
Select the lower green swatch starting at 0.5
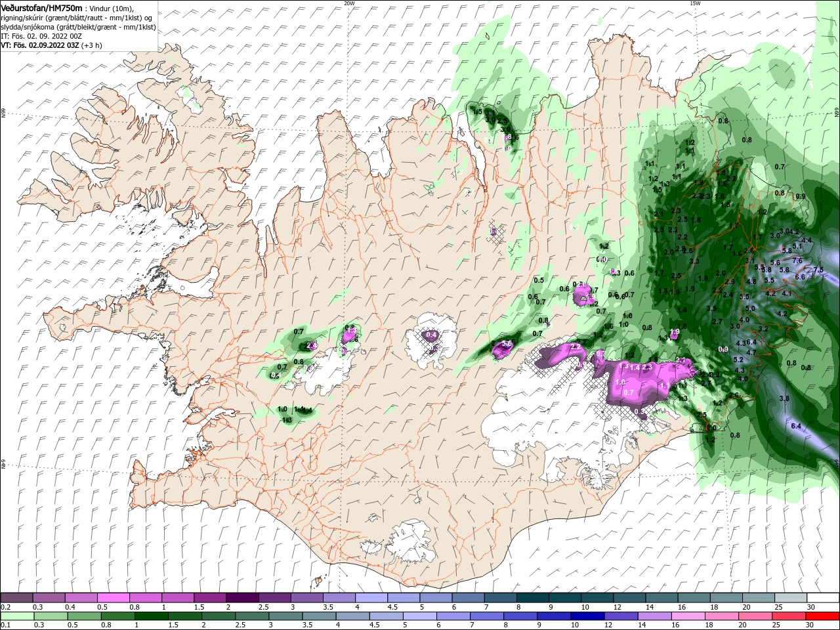[x=84, y=616]
